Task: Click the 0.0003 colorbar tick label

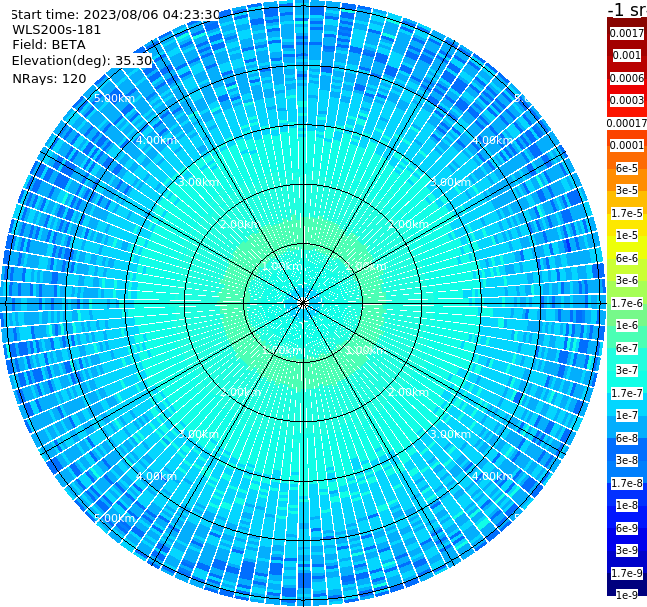Action: point(627,100)
